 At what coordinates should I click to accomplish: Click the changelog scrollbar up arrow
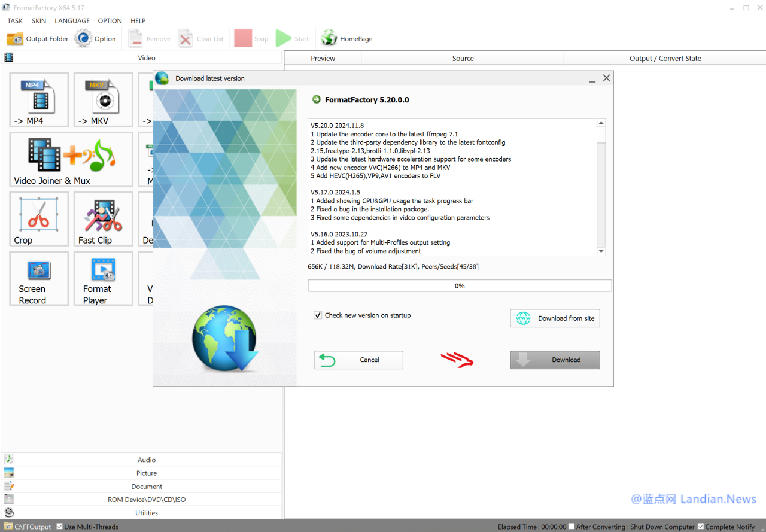601,123
